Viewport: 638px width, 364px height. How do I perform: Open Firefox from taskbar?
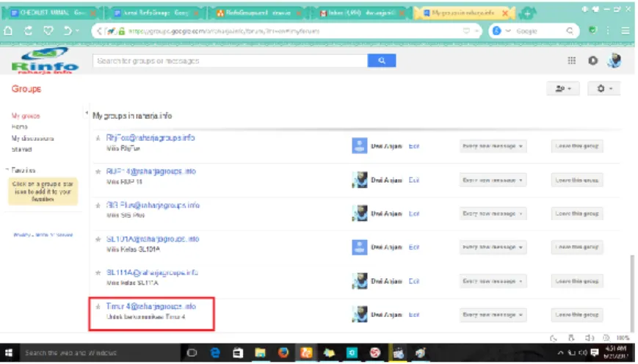point(283,352)
